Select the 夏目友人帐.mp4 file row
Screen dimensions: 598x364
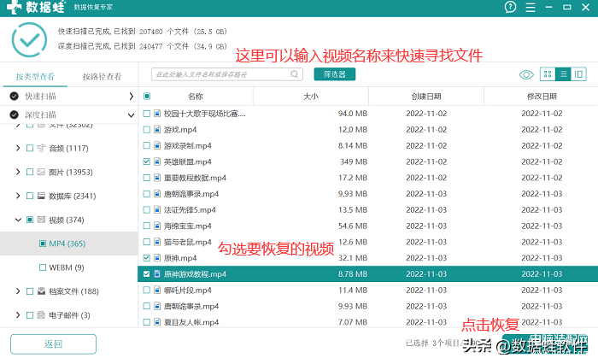[x=367, y=322]
